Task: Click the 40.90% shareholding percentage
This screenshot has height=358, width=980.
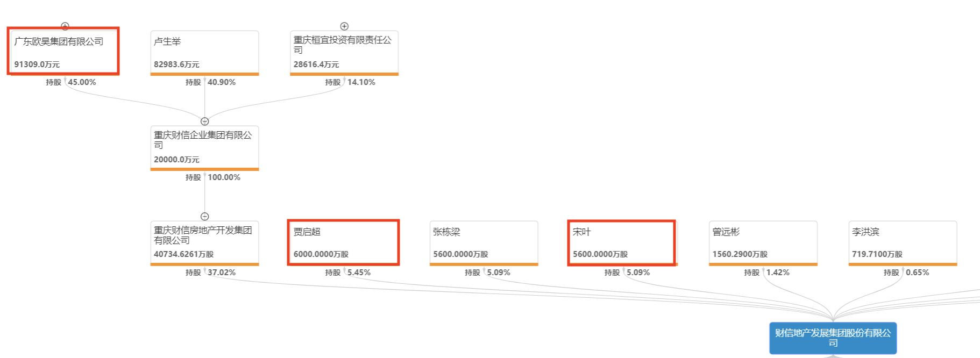Action: [222, 82]
